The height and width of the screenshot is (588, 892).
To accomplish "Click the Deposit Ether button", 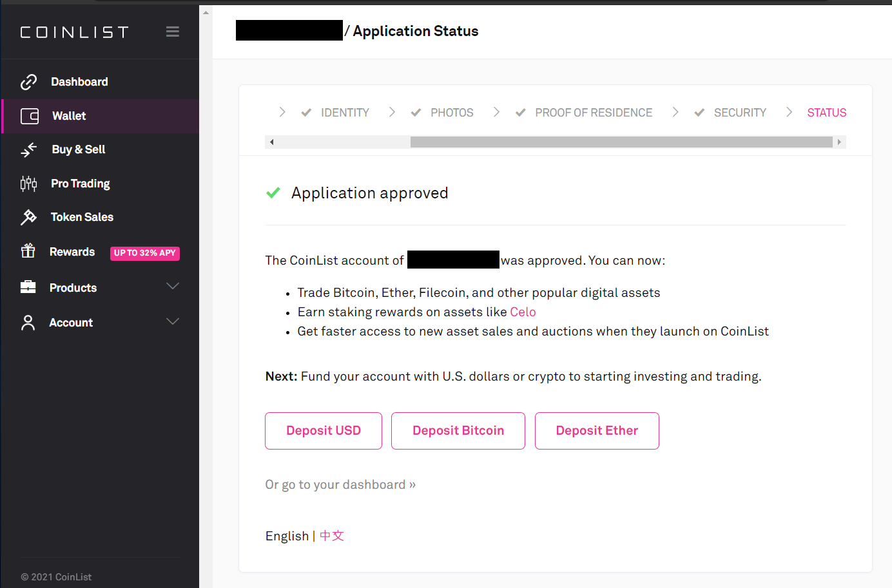I will tap(597, 431).
